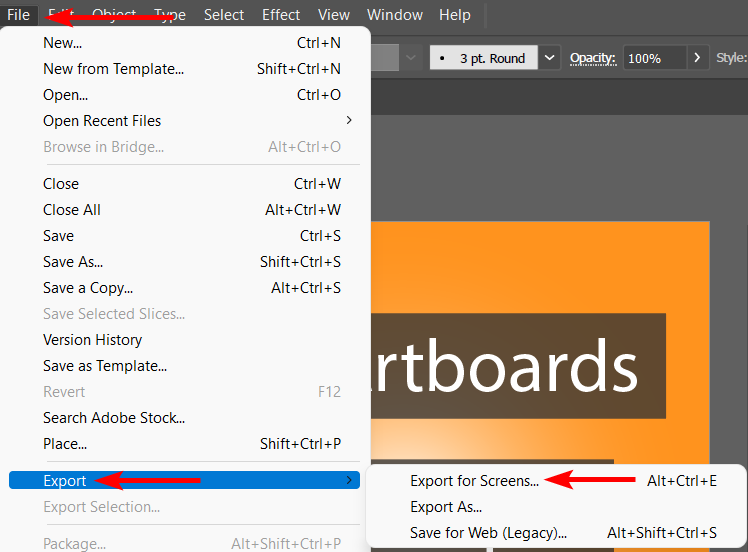Open Version History from File menu
Image resolution: width=748 pixels, height=552 pixels.
[92, 340]
